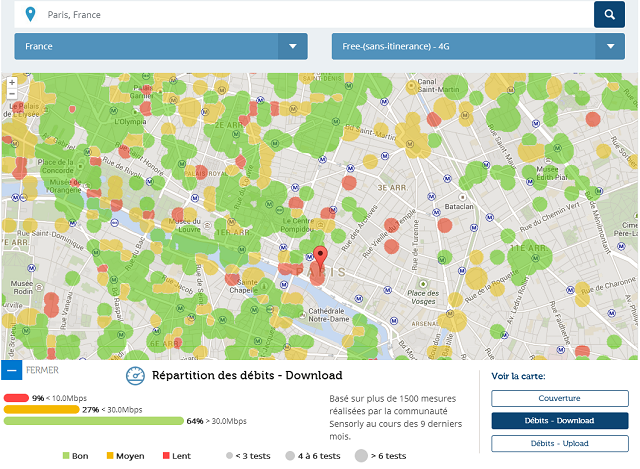Zoom out on the map with minus

pyautogui.click(x=11, y=93)
